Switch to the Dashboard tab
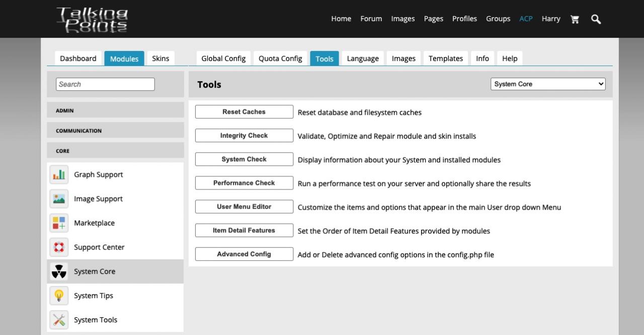 pyautogui.click(x=78, y=58)
